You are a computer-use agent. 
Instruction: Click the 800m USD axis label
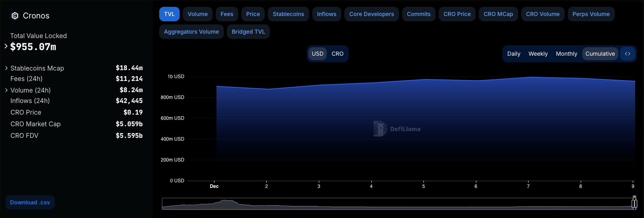point(172,97)
